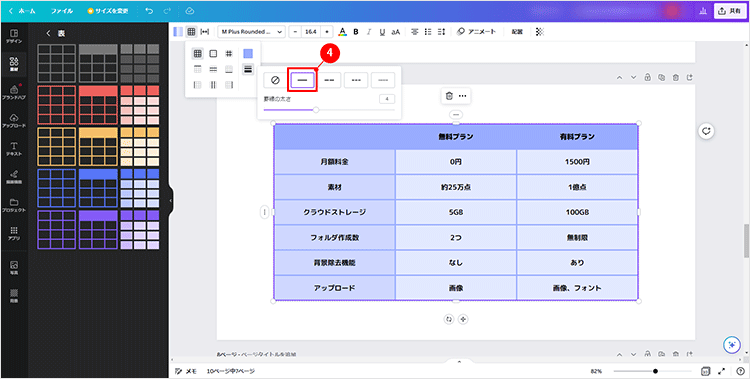Viewport: 750px width, 379px height.
Task: Open the アップロード sidebar panel
Action: click(x=14, y=121)
